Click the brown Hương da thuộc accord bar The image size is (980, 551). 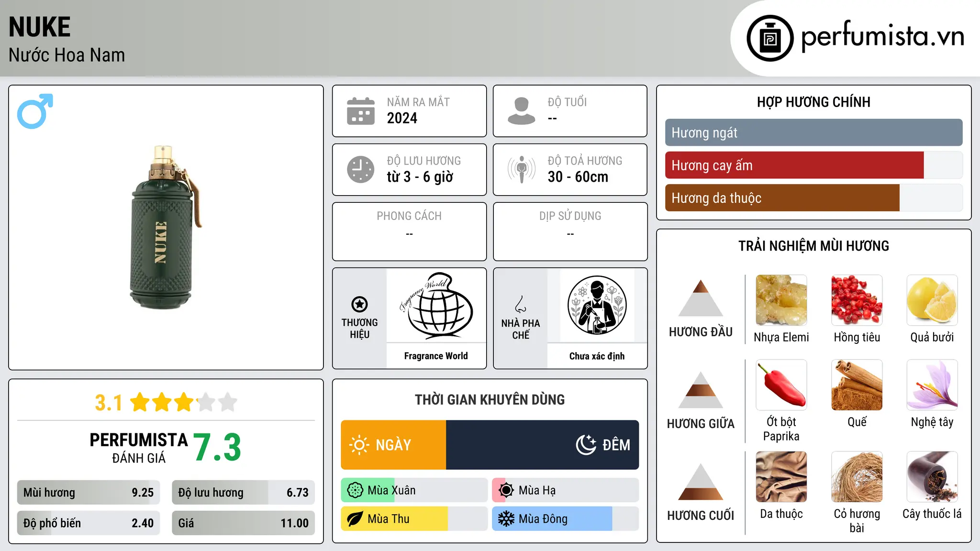782,198
